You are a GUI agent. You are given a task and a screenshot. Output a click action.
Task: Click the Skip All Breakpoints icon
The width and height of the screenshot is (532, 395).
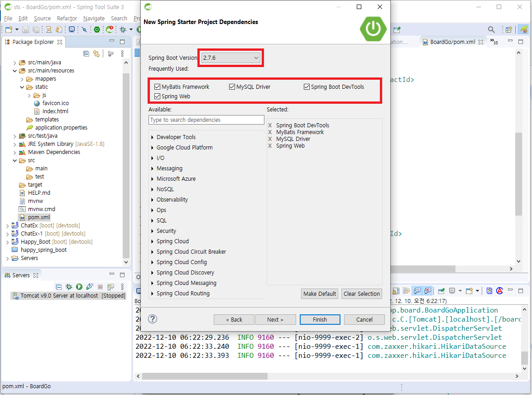(85, 29)
